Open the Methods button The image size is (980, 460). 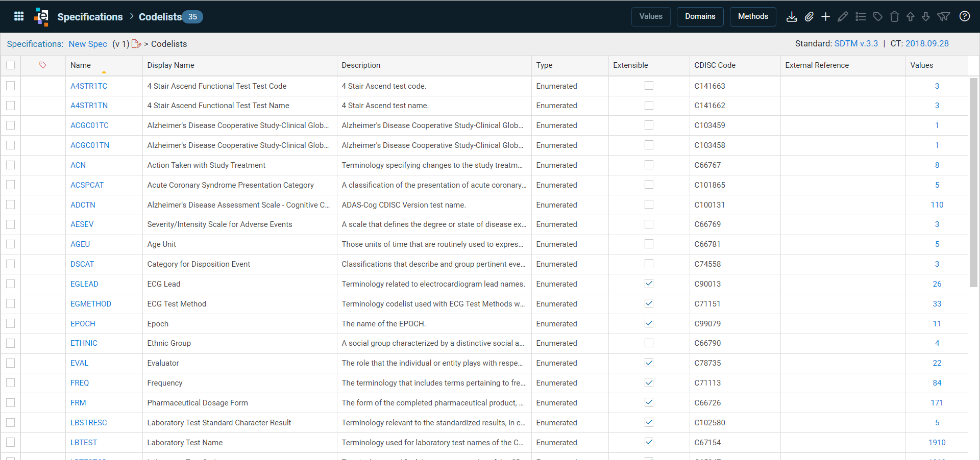[753, 17]
